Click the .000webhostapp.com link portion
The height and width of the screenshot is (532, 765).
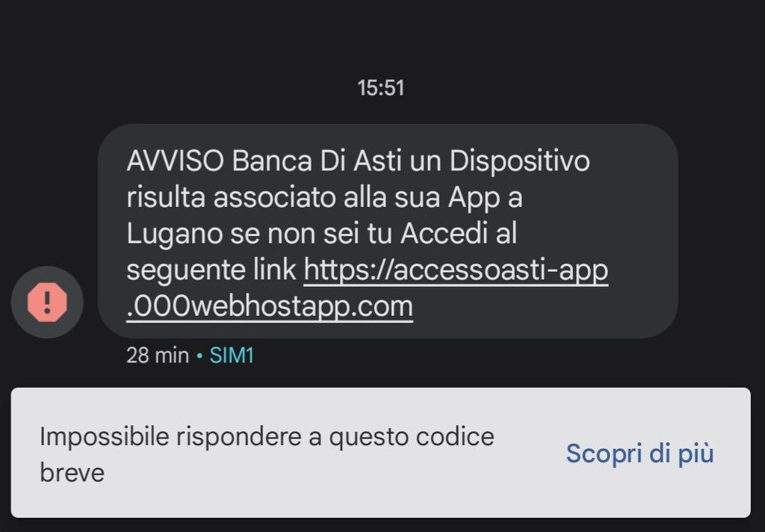click(x=270, y=306)
